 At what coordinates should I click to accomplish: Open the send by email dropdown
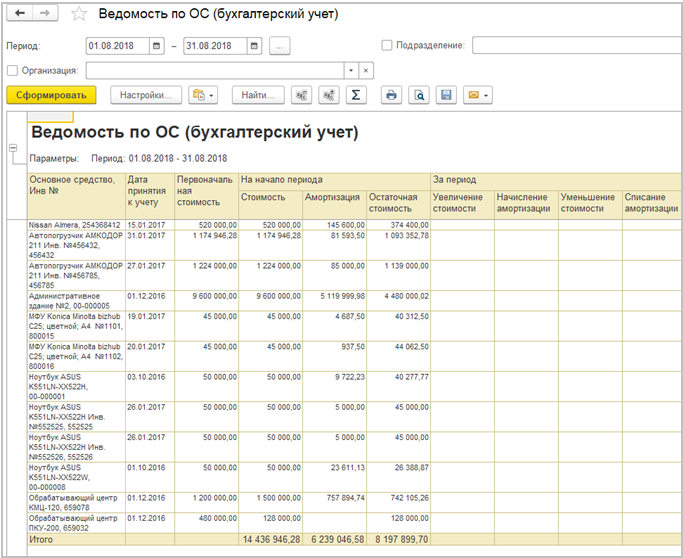[x=478, y=95]
